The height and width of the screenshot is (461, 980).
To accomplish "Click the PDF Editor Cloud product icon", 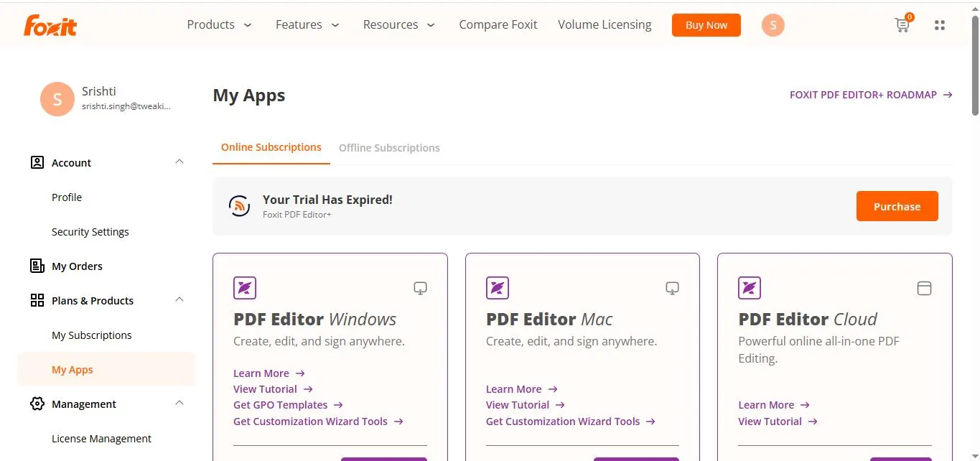I will (x=750, y=288).
